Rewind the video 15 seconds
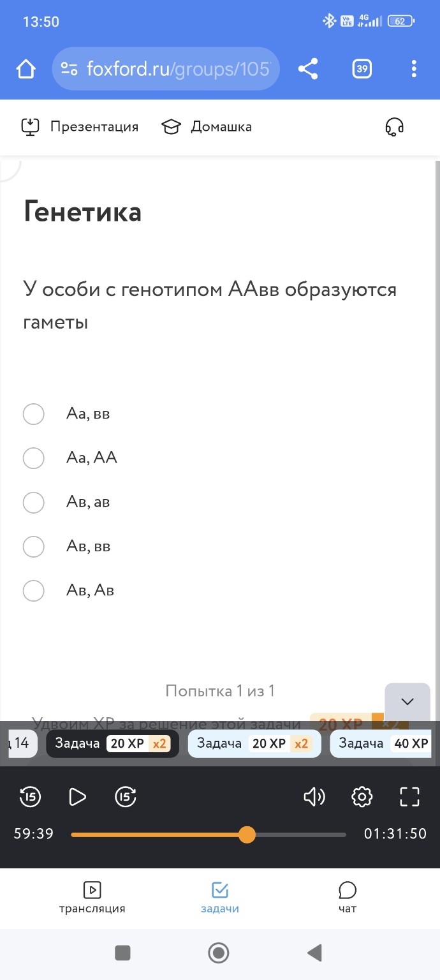 29,796
